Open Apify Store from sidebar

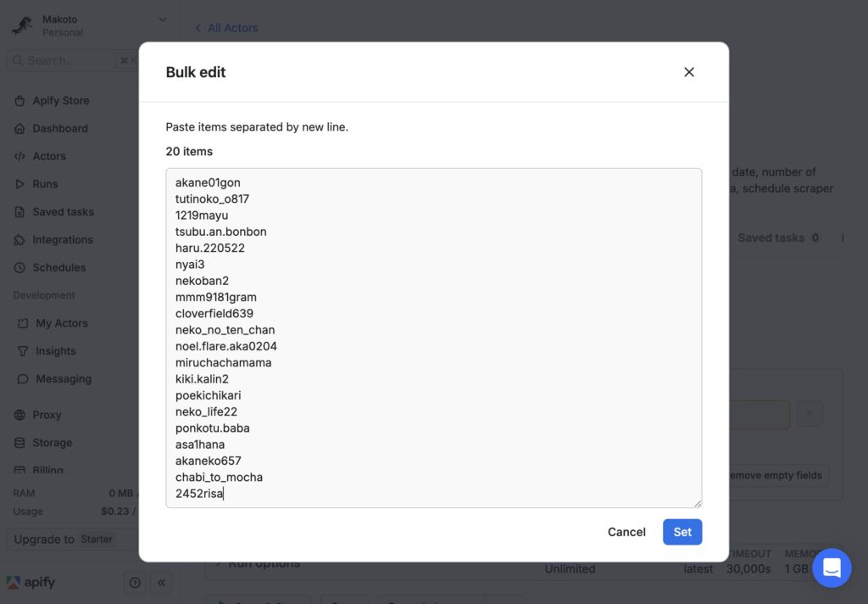(61, 100)
